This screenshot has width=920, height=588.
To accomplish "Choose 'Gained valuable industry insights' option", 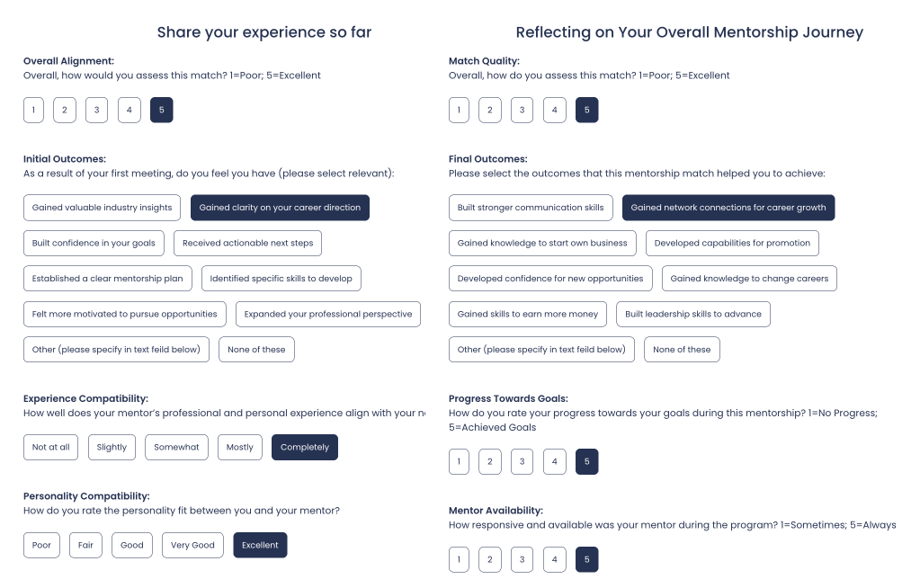I will tap(102, 208).
